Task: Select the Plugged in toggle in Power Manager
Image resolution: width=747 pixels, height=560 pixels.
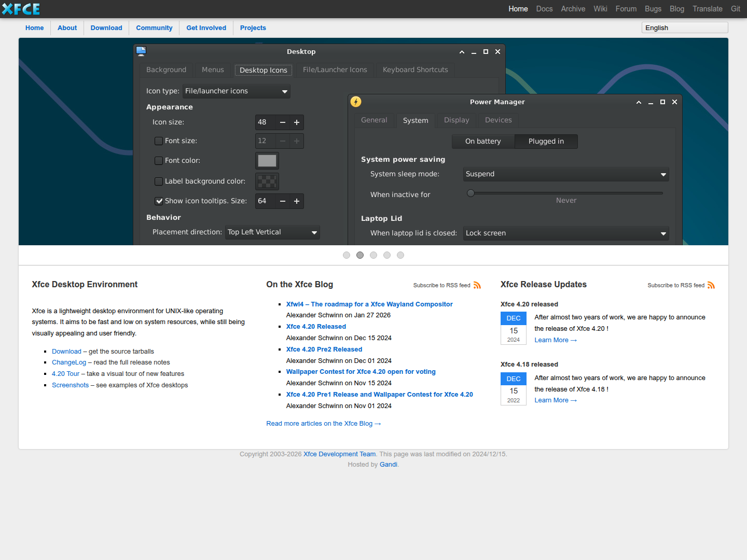Action: point(546,142)
